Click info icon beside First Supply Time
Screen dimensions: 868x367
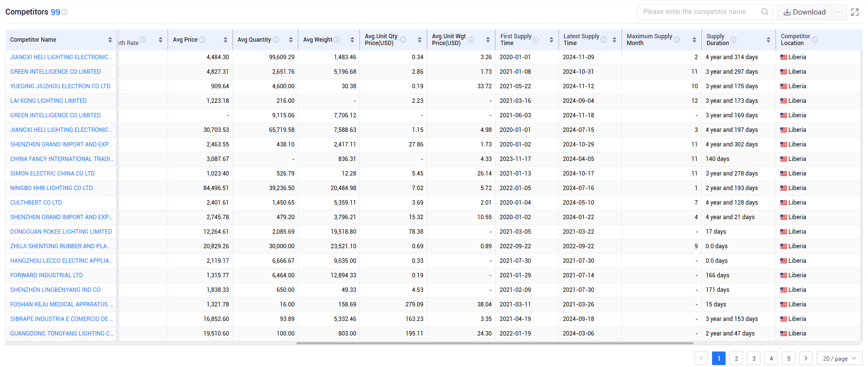tap(536, 40)
